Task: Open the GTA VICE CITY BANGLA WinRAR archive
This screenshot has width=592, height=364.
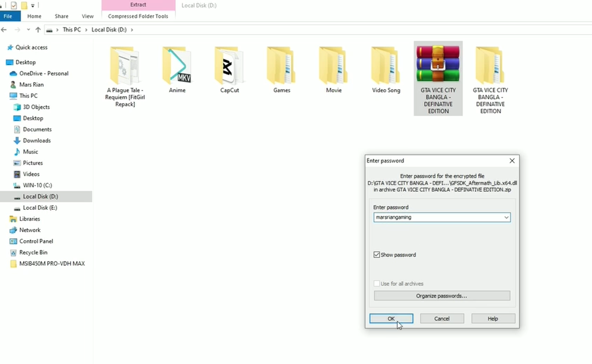Action: 438,64
